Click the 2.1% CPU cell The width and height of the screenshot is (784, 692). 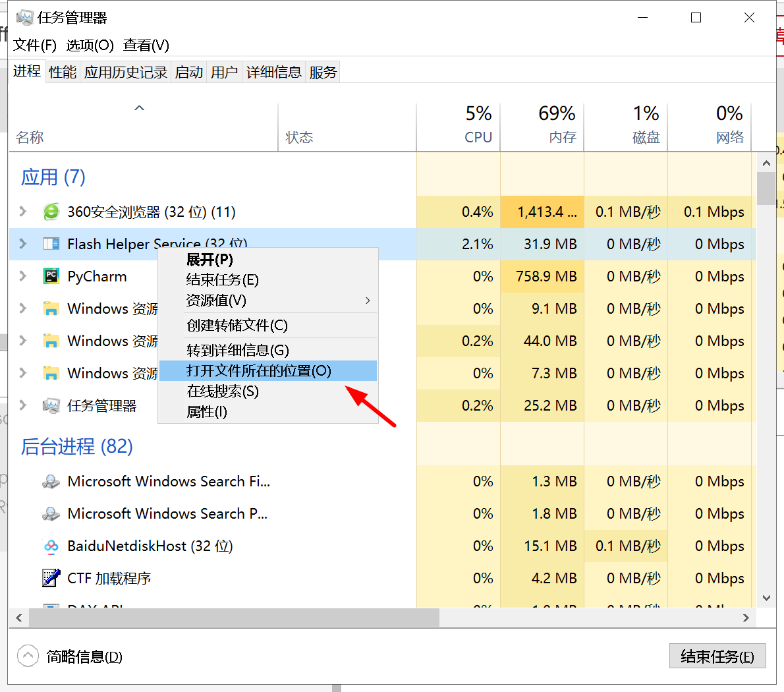tap(459, 244)
